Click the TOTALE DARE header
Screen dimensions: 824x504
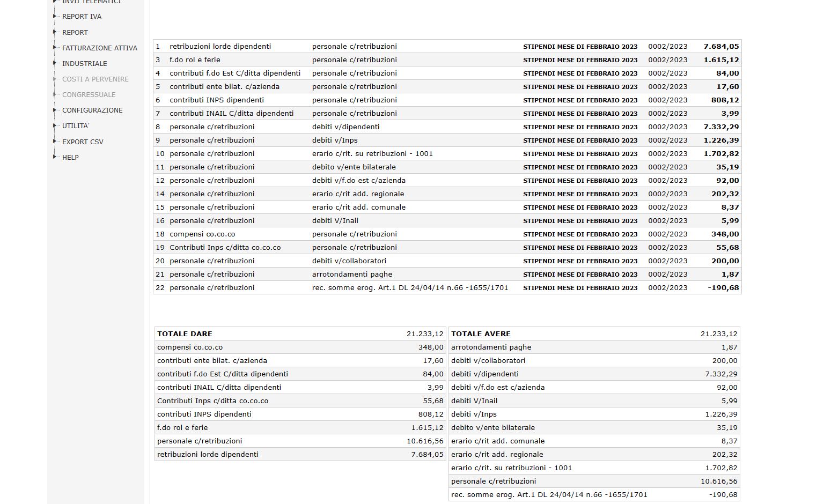[185, 333]
